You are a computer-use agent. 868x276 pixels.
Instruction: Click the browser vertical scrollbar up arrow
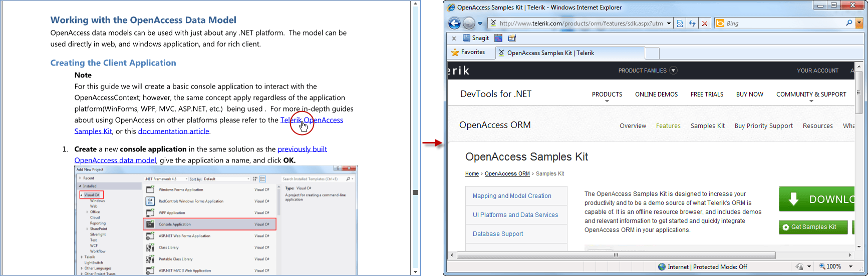tap(858, 65)
